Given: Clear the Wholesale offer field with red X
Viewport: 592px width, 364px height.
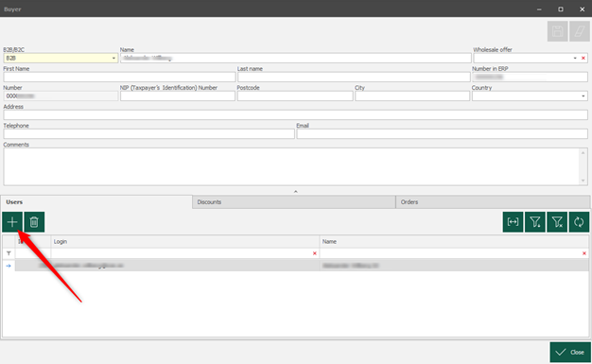Looking at the screenshot, I should pyautogui.click(x=583, y=59).
